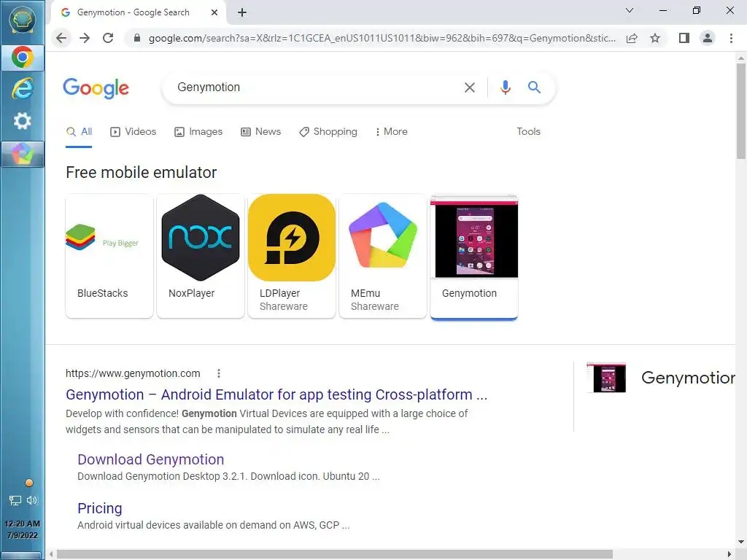
Task: Clear the search box with X icon
Action: click(x=470, y=87)
